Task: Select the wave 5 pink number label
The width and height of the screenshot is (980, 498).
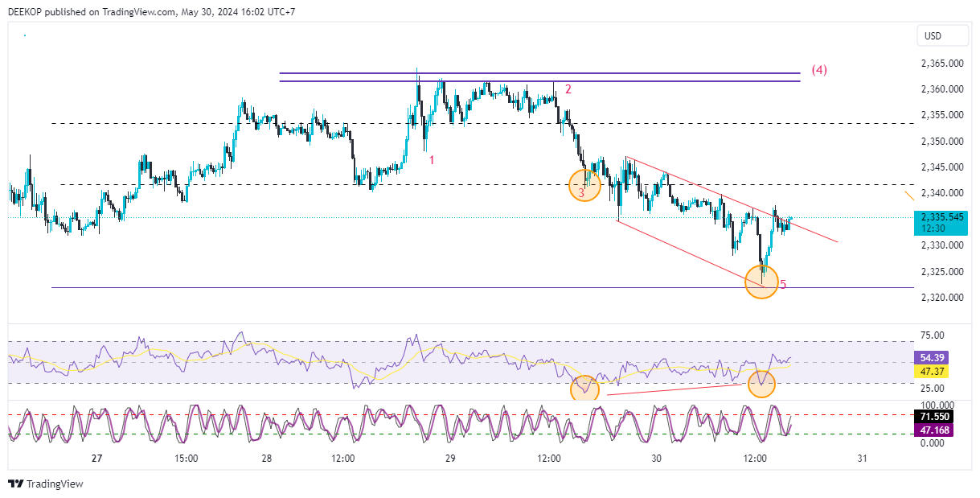Action: (784, 284)
